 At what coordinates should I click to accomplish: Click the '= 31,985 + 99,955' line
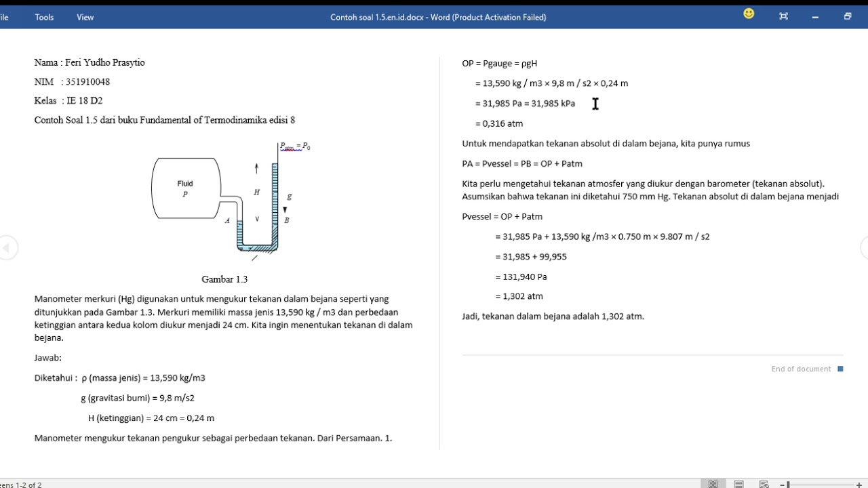tap(531, 257)
